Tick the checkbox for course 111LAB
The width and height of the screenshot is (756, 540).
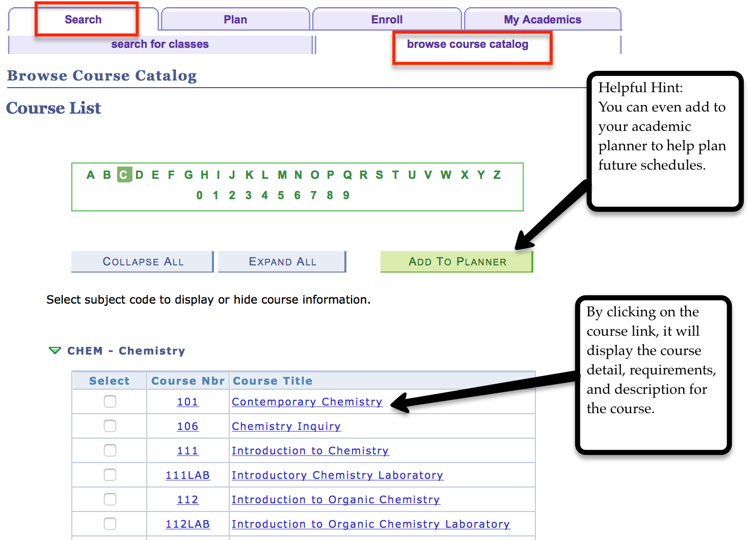click(x=110, y=475)
